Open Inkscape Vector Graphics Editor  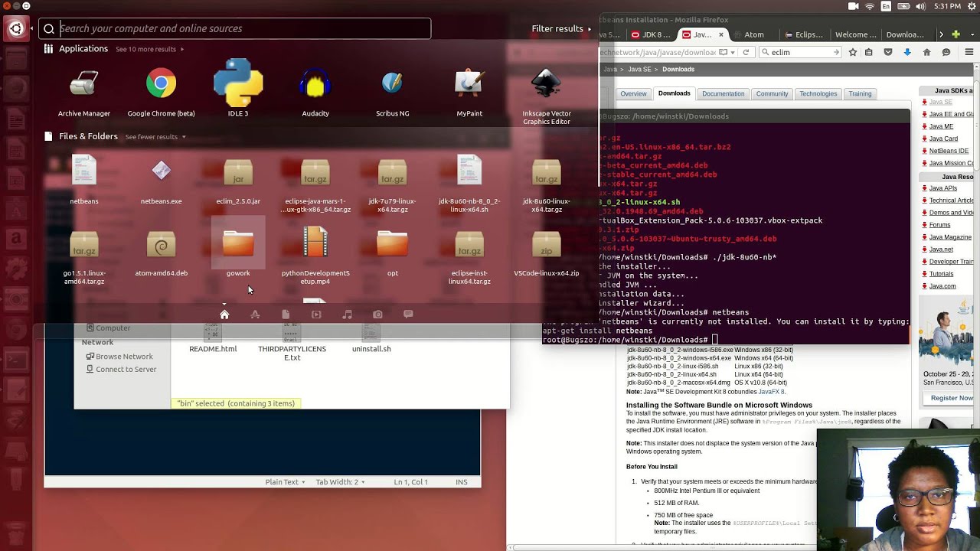pyautogui.click(x=547, y=96)
